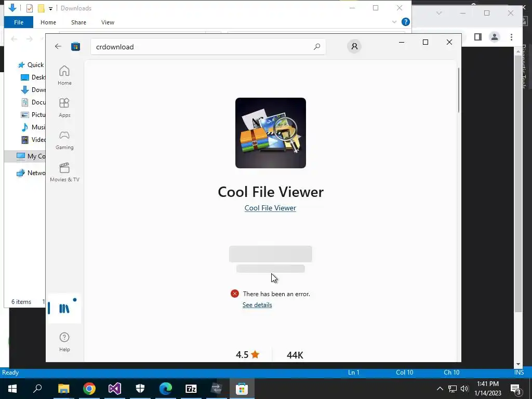Click New folder icon in Explorer quick toolbar

(41, 8)
